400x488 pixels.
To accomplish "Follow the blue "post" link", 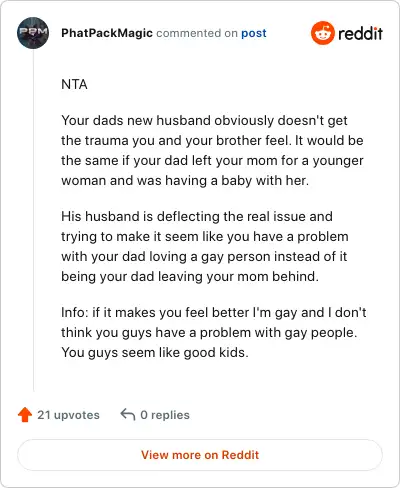I will click(x=254, y=33).
